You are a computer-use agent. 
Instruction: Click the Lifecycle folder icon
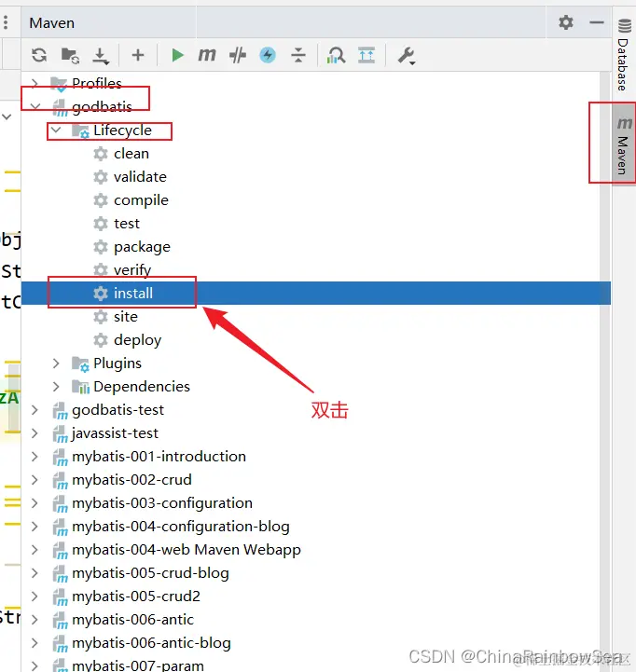80,130
